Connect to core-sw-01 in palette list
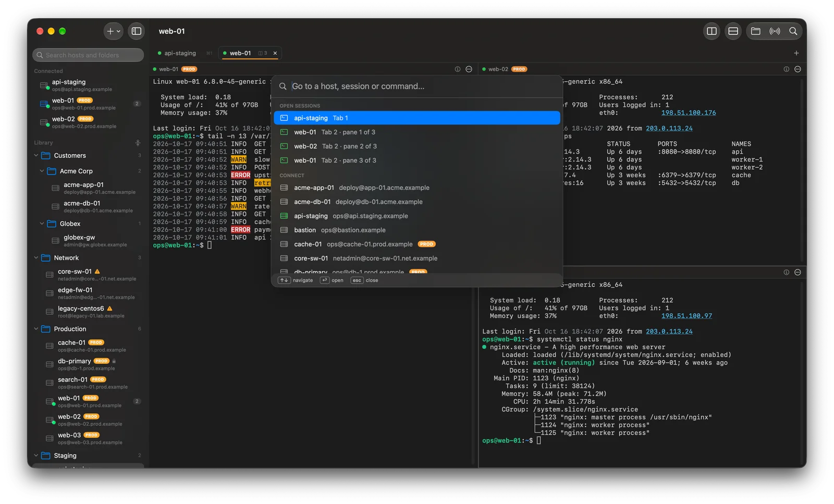This screenshot has width=834, height=504. 417,258
